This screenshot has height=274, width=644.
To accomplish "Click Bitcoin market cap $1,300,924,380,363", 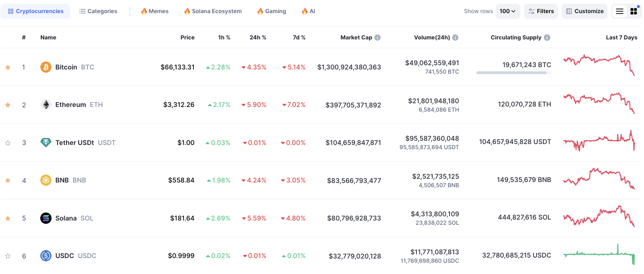I will pos(349,67).
